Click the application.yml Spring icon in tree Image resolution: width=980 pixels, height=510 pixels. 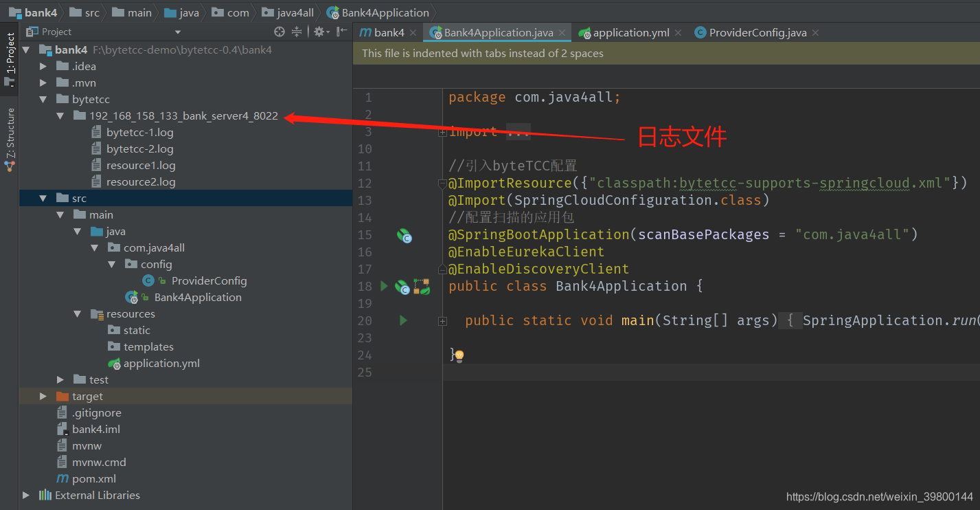click(x=114, y=364)
